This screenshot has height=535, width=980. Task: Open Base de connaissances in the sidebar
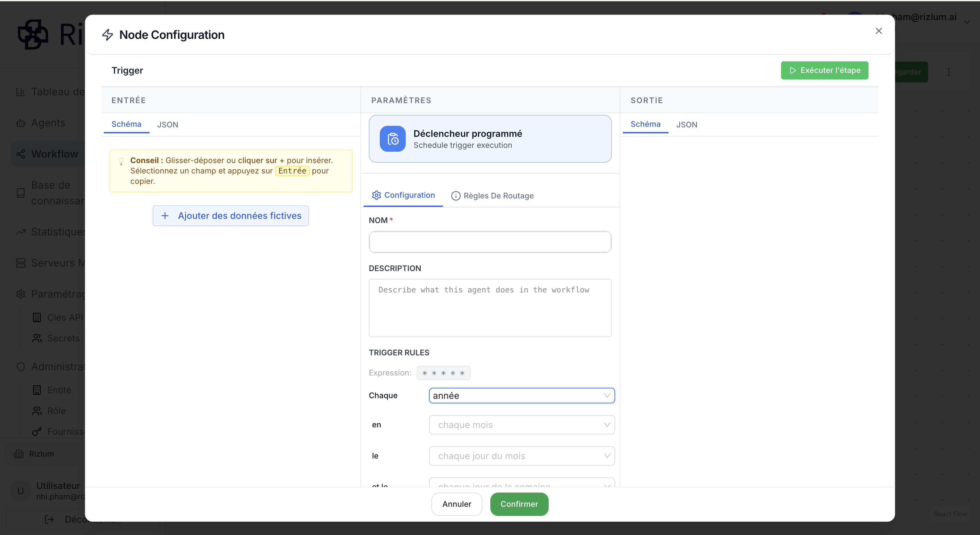(x=51, y=193)
